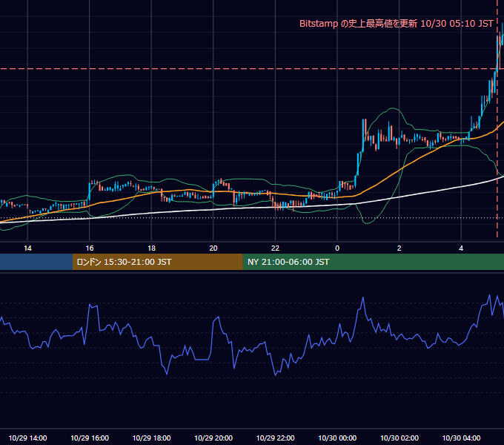Click the 0 hour axis label
Viewport: 504px width, 445px height.
click(x=337, y=248)
